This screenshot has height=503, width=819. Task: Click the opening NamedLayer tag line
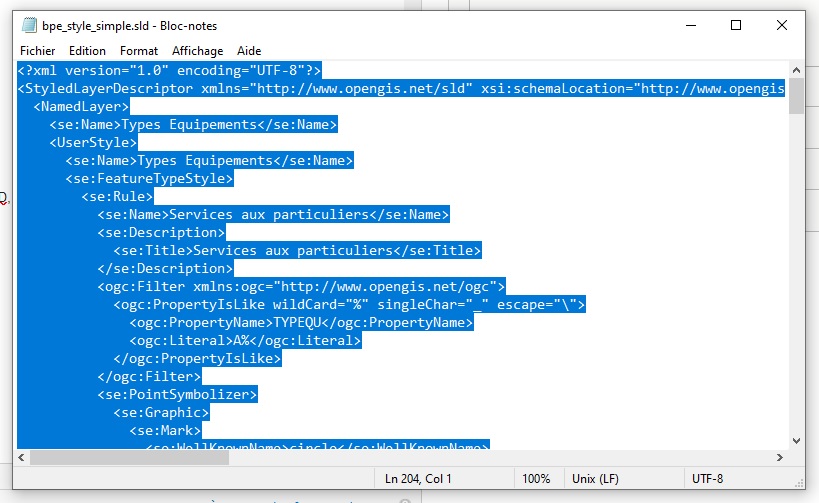pos(81,107)
